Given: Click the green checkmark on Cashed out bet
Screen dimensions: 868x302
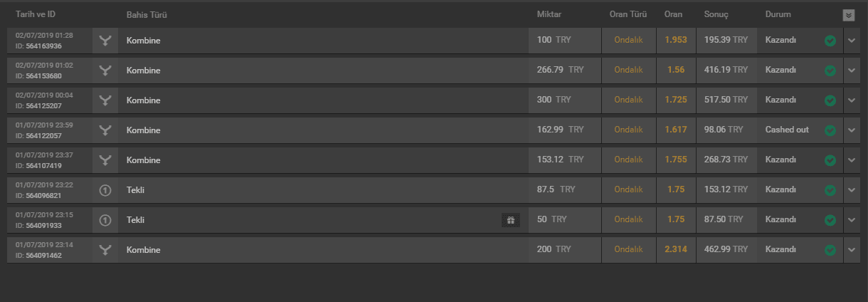Looking at the screenshot, I should tap(830, 130).
